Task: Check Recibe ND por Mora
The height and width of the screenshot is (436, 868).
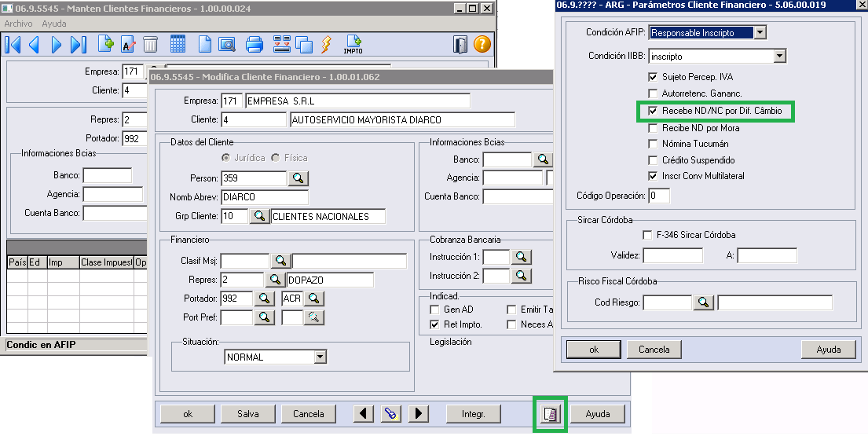Action: coord(653,128)
